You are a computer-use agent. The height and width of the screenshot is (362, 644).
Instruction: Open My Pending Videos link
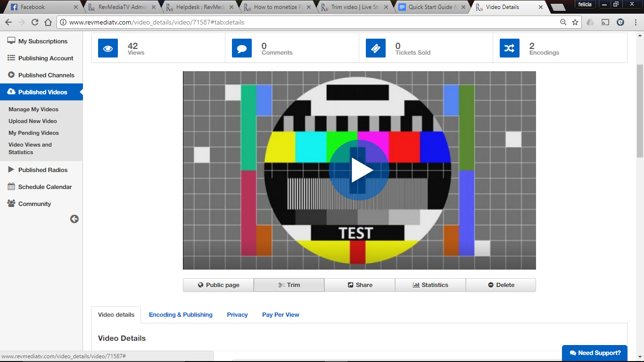33,133
